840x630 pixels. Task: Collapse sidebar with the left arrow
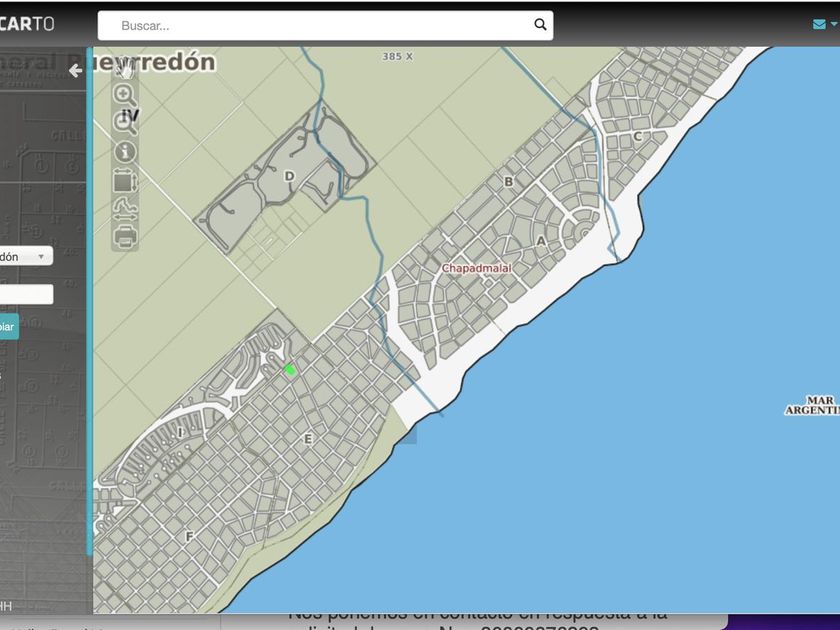pyautogui.click(x=76, y=70)
